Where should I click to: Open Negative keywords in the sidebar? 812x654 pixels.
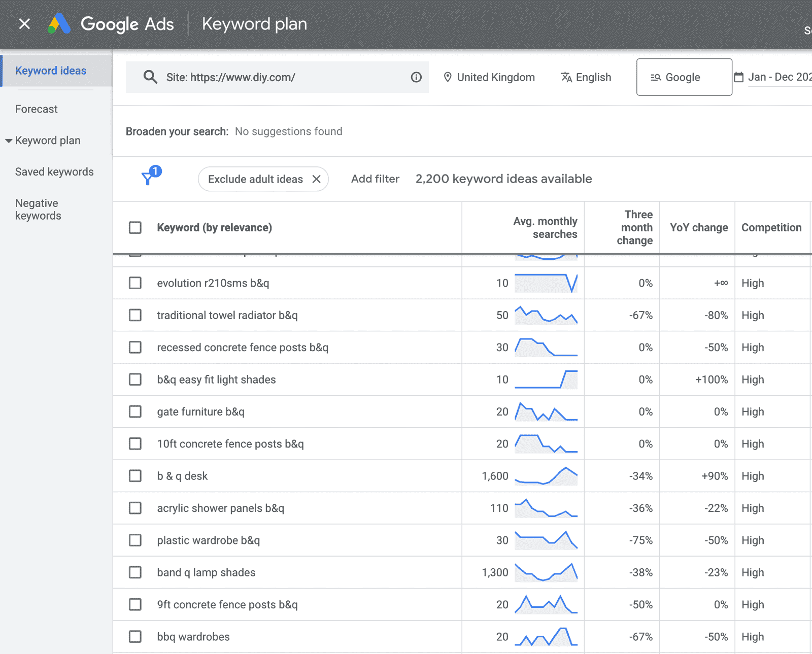[x=38, y=209]
